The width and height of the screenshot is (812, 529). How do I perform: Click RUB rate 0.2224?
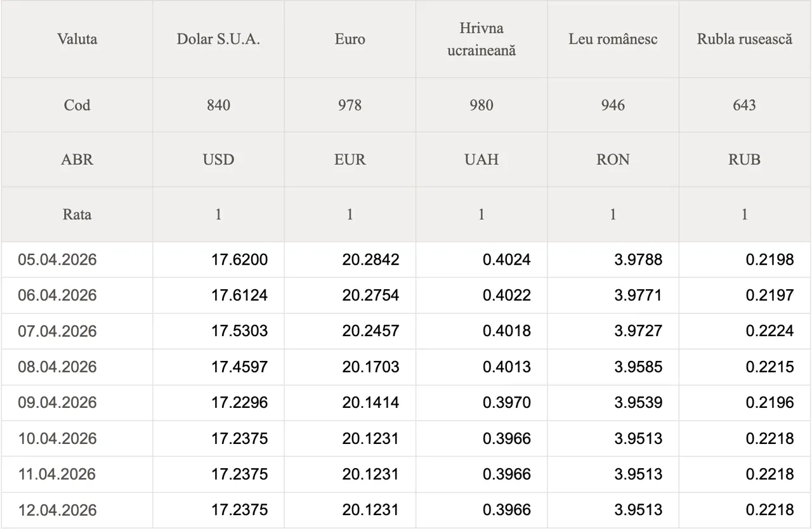(x=769, y=331)
